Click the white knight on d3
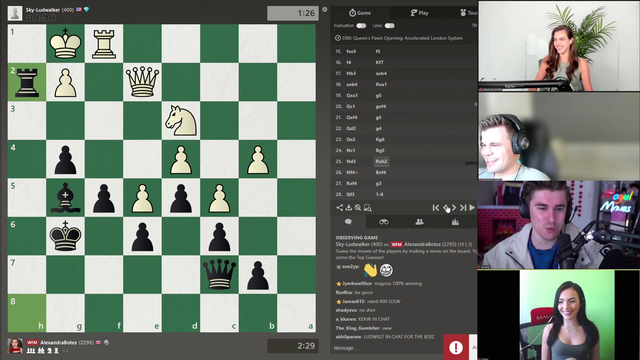 coord(181,120)
